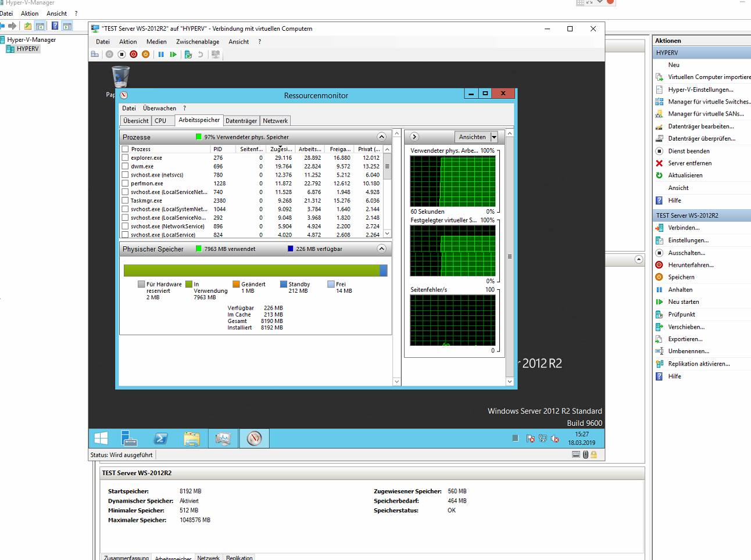
Task: Collapse the Hyper-V Manager pane chevron
Action: [639, 260]
